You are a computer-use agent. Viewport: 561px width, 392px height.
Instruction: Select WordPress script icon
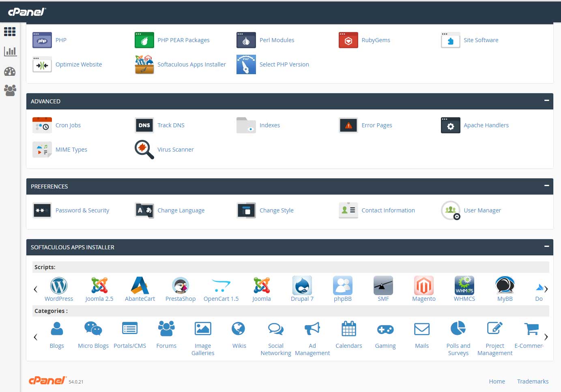(x=59, y=286)
